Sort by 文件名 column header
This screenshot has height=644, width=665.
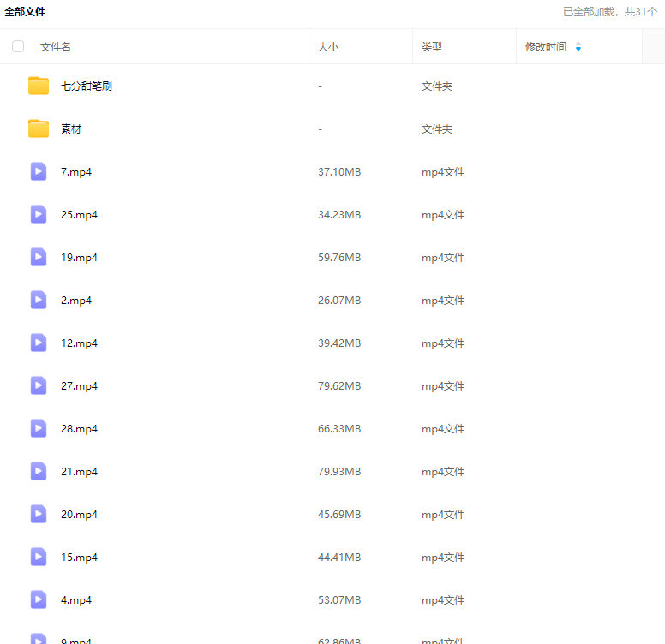(56, 47)
